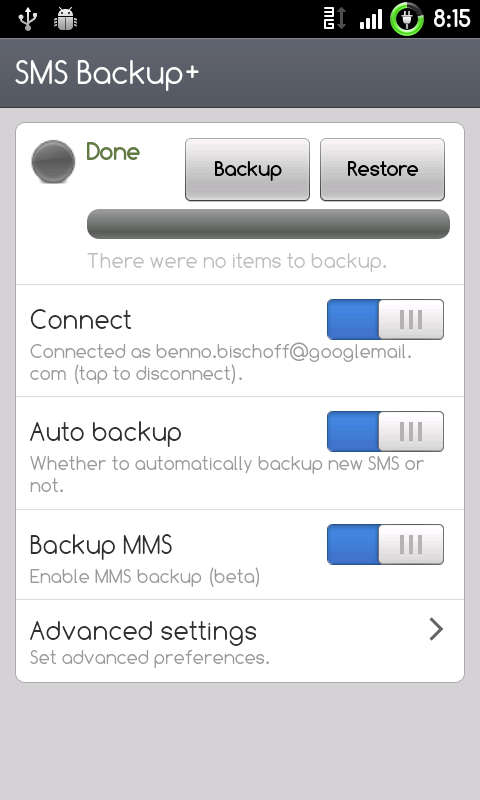The image size is (480, 800).
Task: Toggle the Connect switch off
Action: [385, 319]
